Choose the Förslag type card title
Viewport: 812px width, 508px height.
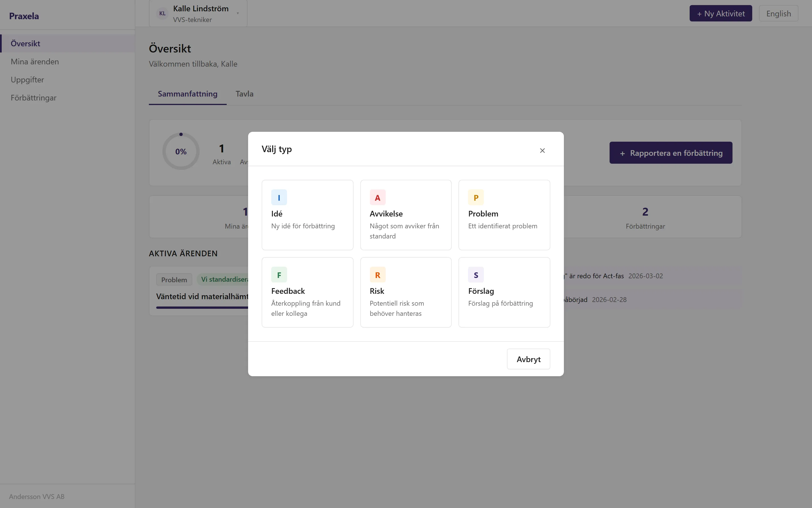481,291
